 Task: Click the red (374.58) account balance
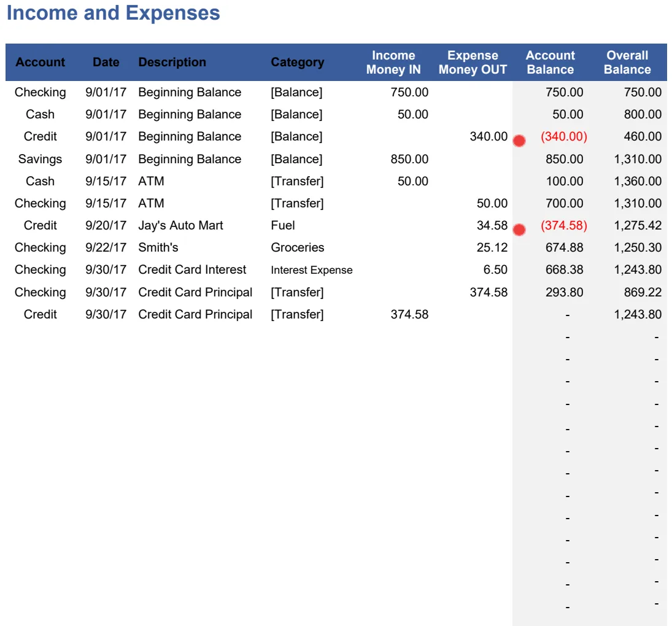[564, 226]
